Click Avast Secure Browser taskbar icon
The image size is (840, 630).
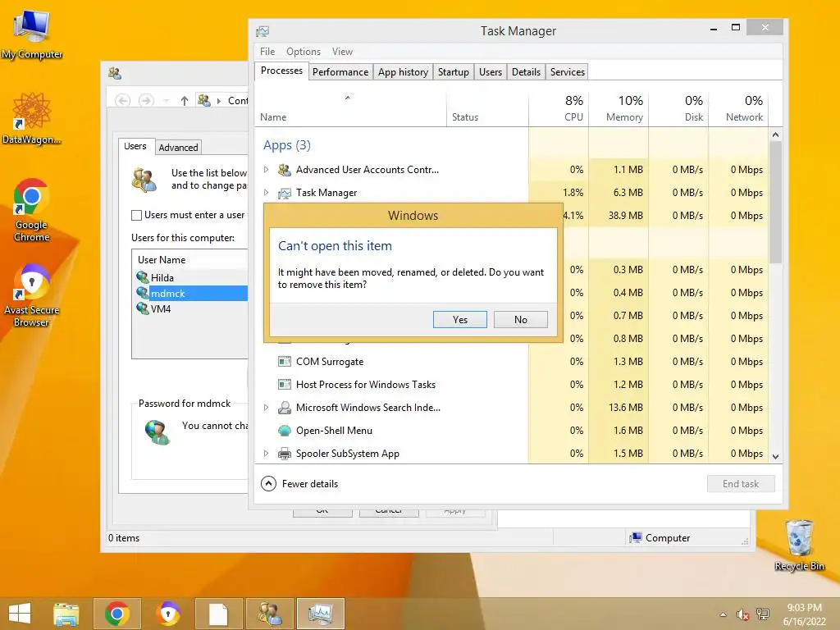(168, 614)
